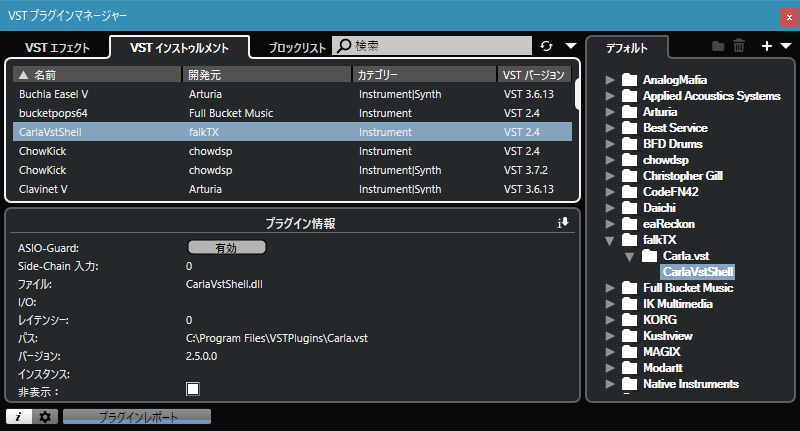
Task: Expand the chowdsp folder in tree
Action: (610, 160)
